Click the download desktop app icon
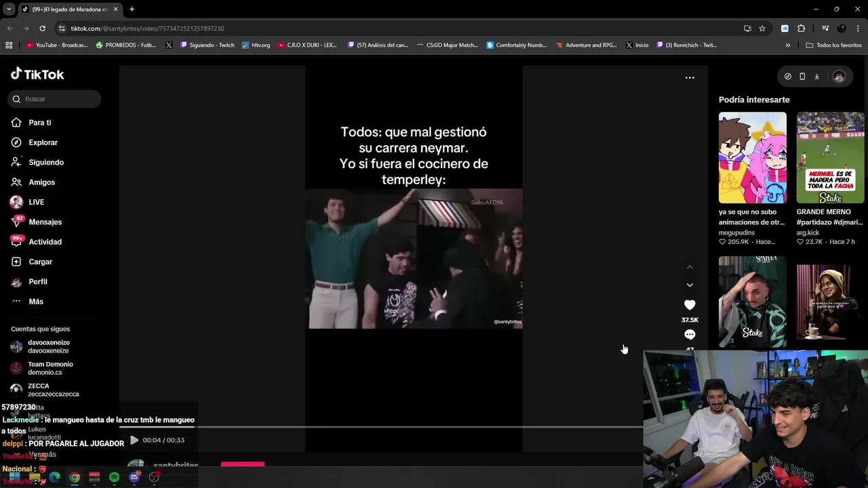The height and width of the screenshot is (488, 868). click(816, 77)
